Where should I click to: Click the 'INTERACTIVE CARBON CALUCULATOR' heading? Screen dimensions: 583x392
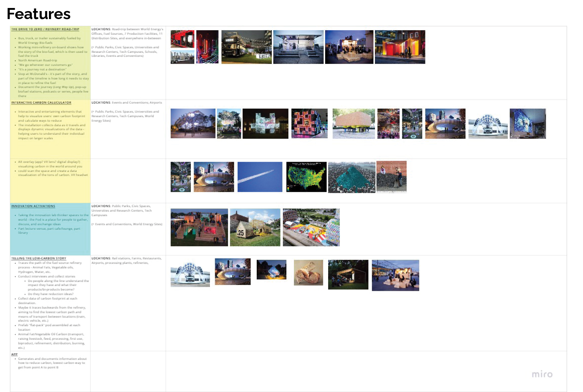tap(41, 103)
